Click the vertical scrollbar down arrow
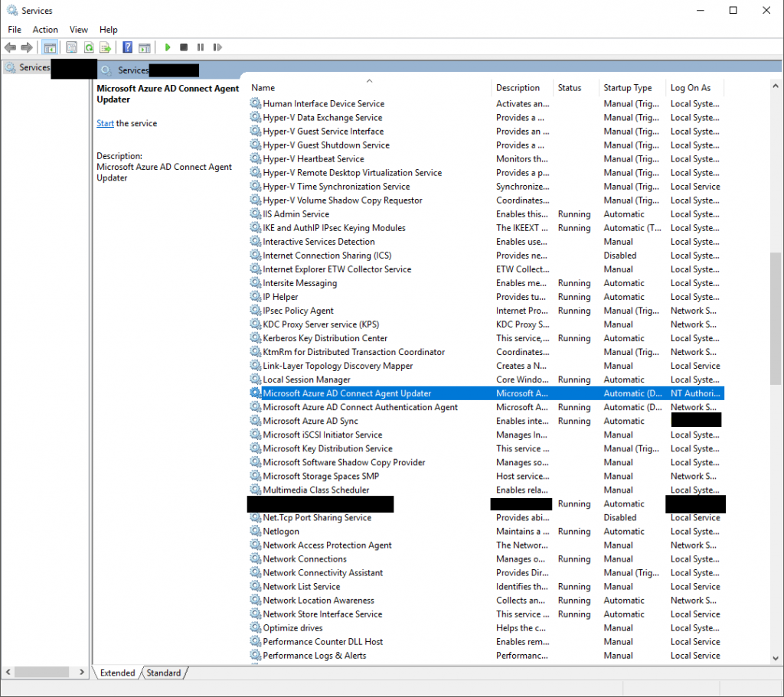Image resolution: width=784 pixels, height=697 pixels. click(x=776, y=658)
